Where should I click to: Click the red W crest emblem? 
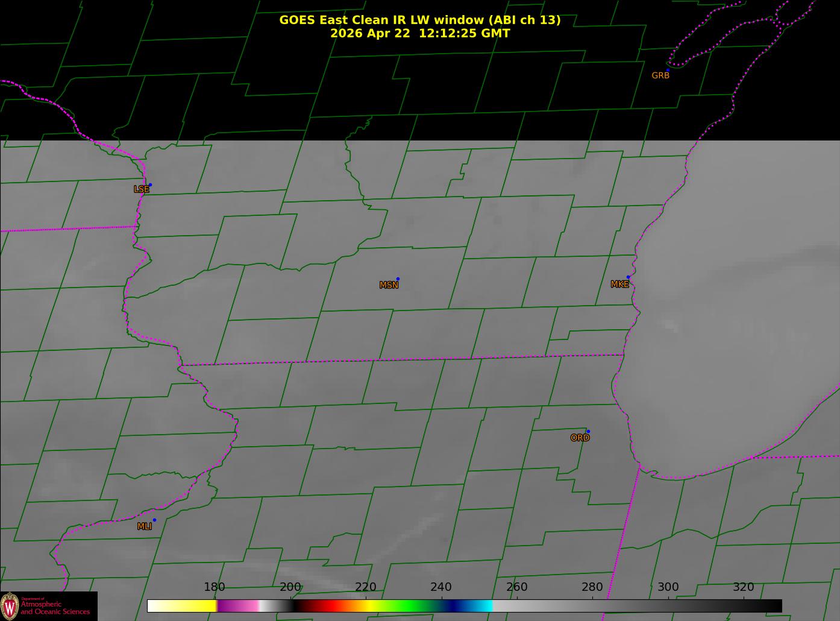(x=10, y=606)
